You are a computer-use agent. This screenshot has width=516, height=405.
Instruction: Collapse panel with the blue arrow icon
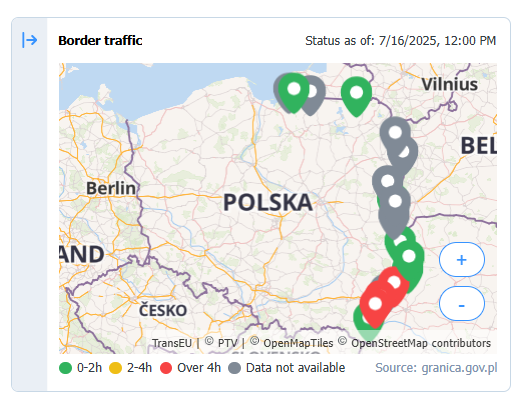(30, 40)
